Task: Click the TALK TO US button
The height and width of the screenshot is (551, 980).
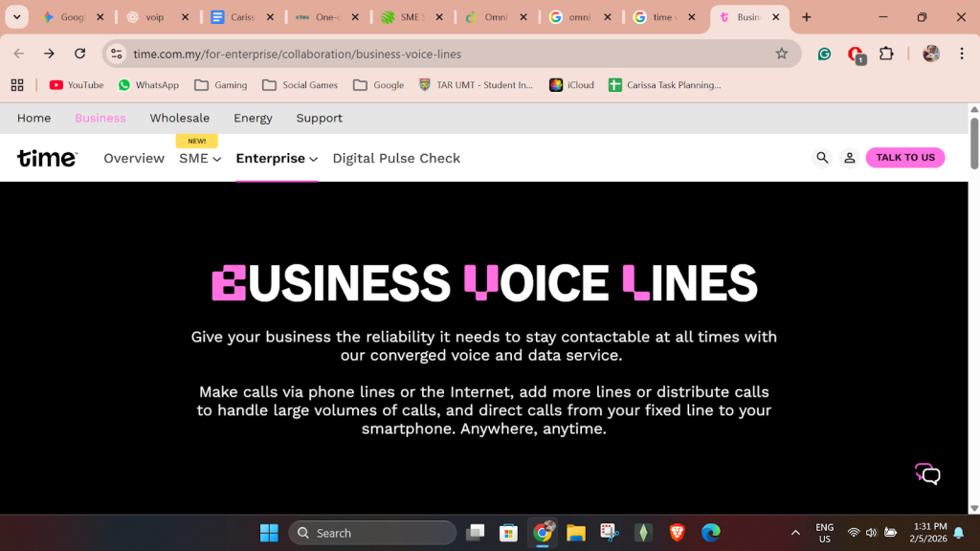Action: pos(905,158)
